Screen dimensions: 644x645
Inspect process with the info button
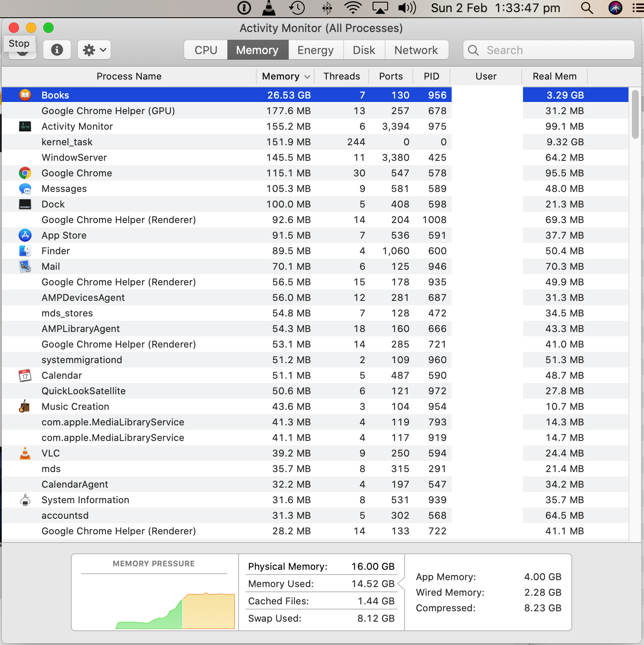click(57, 50)
